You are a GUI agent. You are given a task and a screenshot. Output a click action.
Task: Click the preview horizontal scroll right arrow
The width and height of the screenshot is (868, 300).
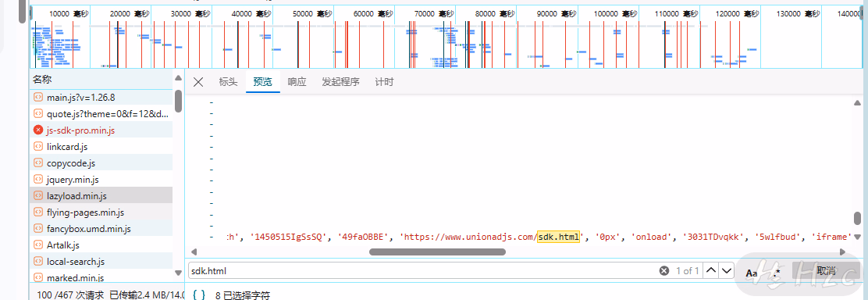point(843,252)
